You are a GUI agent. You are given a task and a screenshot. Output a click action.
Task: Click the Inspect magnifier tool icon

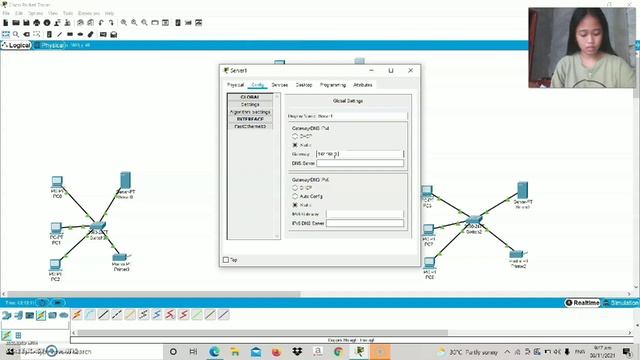coord(16,35)
